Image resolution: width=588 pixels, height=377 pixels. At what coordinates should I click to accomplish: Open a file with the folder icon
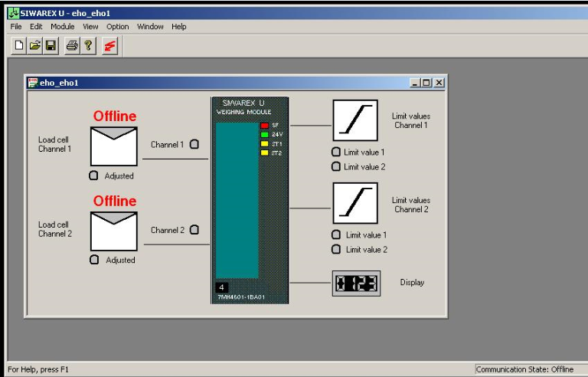click(35, 46)
